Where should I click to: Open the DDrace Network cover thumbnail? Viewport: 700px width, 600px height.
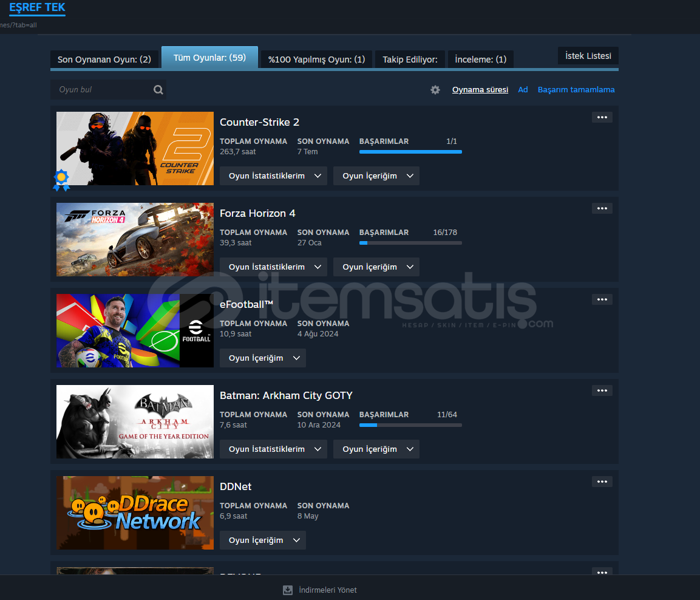coord(135,513)
